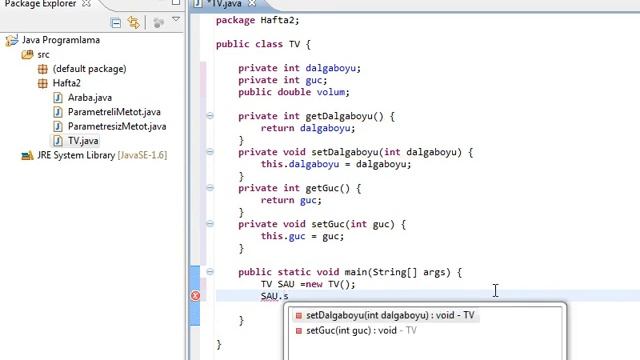Click the private-method icon beside setGuc suggestion
This screenshot has width=640, height=360.
pyautogui.click(x=299, y=331)
